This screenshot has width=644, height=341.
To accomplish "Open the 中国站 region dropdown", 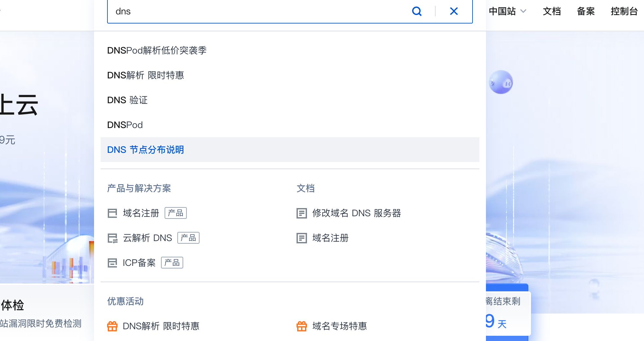I will pos(507,11).
